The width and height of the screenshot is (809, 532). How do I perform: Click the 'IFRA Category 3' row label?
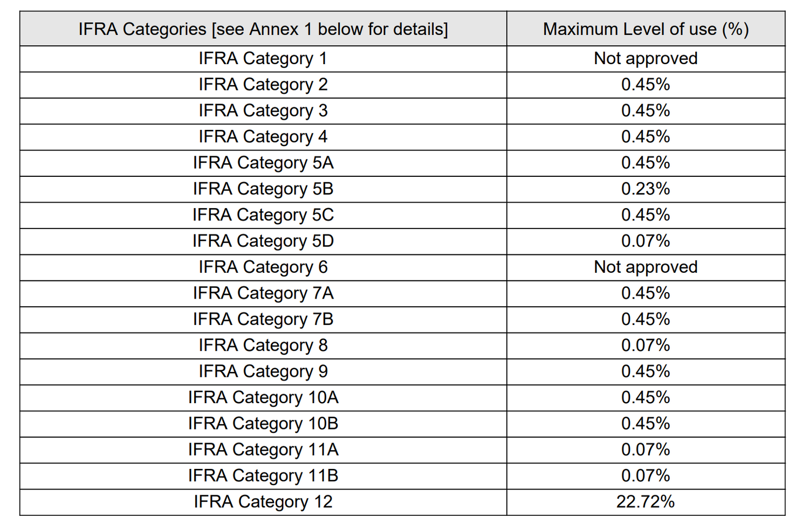(x=263, y=110)
